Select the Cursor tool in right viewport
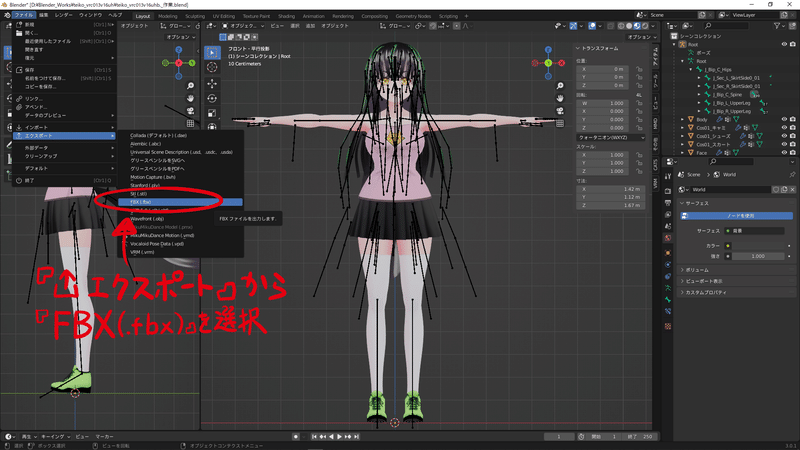The height and width of the screenshot is (450, 800). (x=212, y=67)
